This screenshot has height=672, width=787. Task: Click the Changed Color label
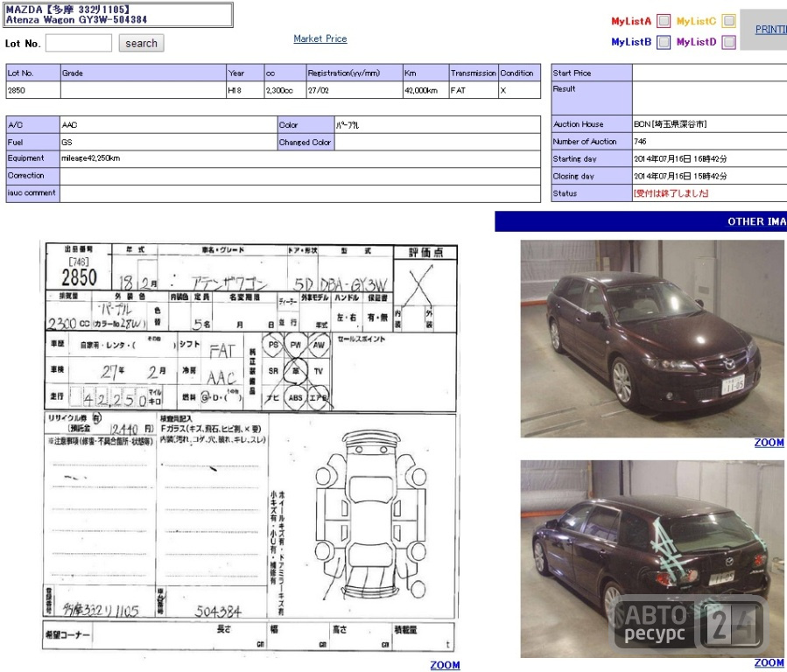tap(305, 142)
